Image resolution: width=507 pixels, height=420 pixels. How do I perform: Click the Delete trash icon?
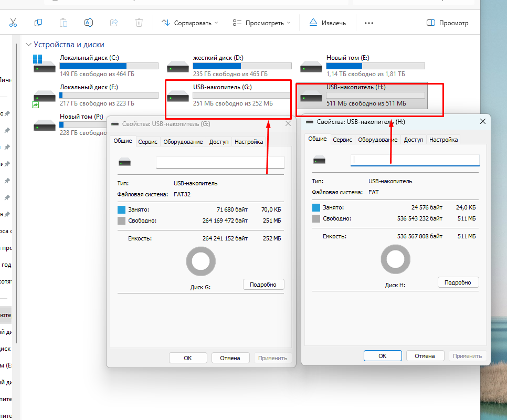[x=139, y=23]
